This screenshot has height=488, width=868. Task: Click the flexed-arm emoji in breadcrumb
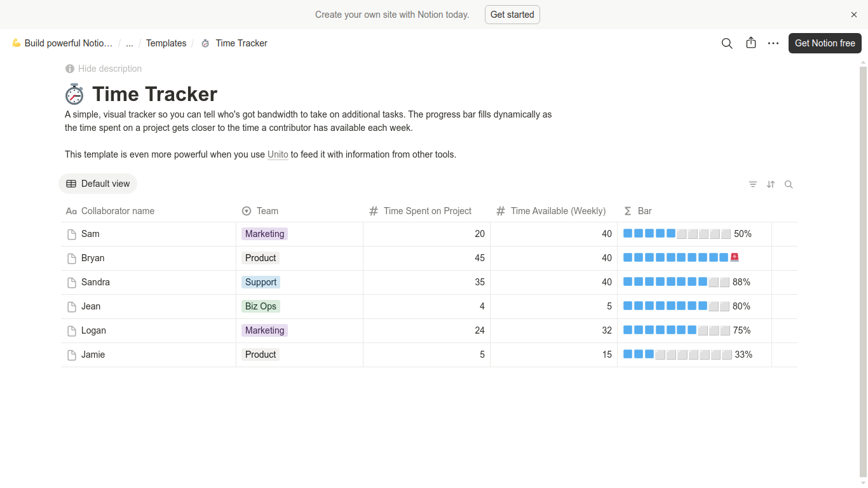[x=17, y=43]
